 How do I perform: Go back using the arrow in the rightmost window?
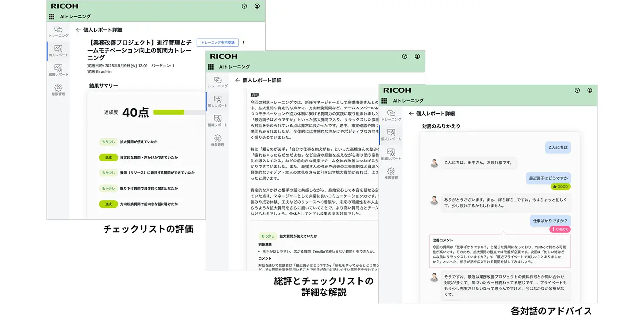tap(411, 113)
